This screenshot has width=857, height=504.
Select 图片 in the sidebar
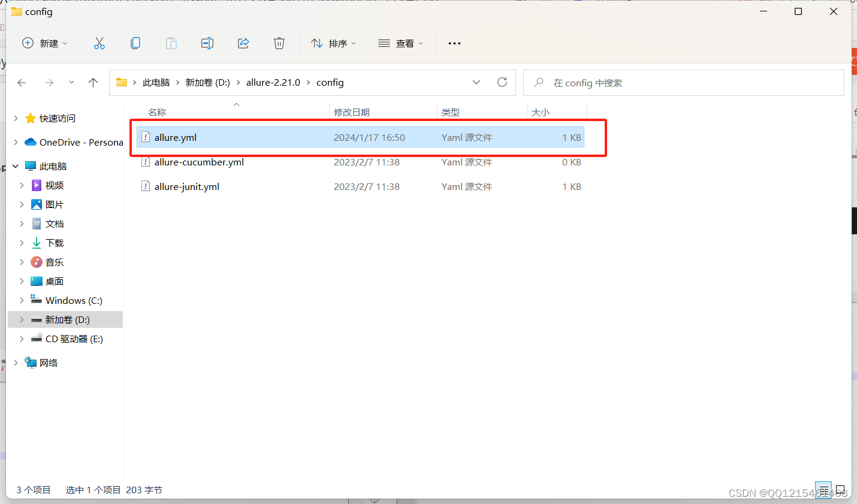tap(55, 204)
